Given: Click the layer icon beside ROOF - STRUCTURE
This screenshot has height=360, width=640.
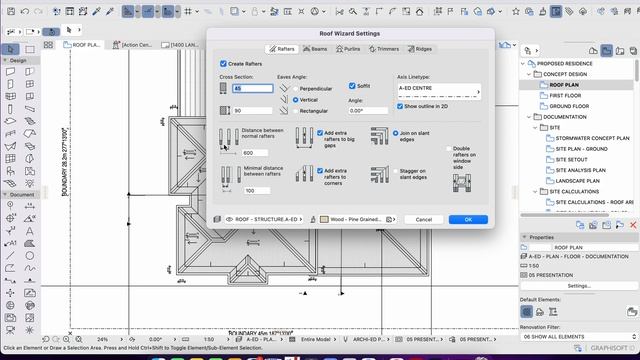Looking at the screenshot, I should (x=217, y=220).
